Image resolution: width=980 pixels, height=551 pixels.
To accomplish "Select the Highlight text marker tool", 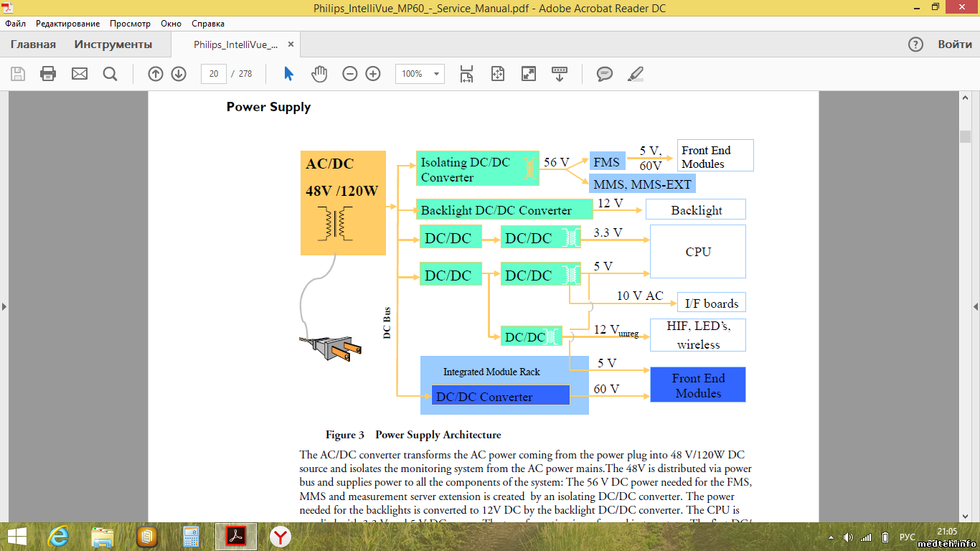I will point(636,74).
